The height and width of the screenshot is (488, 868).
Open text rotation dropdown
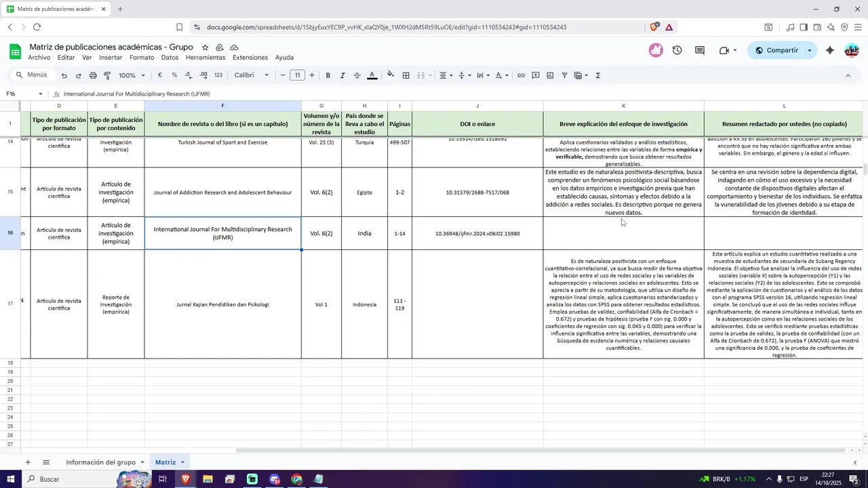[x=502, y=75]
